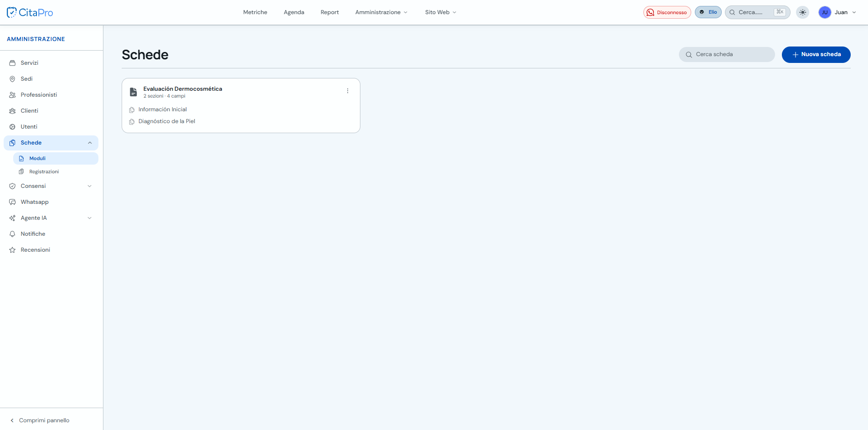
Task: Go to Servizi in the sidebar
Action: tap(51, 63)
